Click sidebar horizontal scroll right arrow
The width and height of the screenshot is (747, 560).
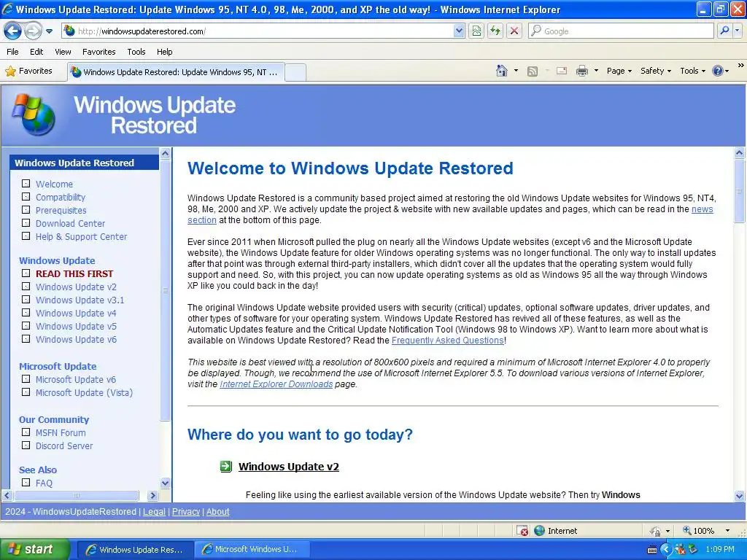[x=152, y=495]
